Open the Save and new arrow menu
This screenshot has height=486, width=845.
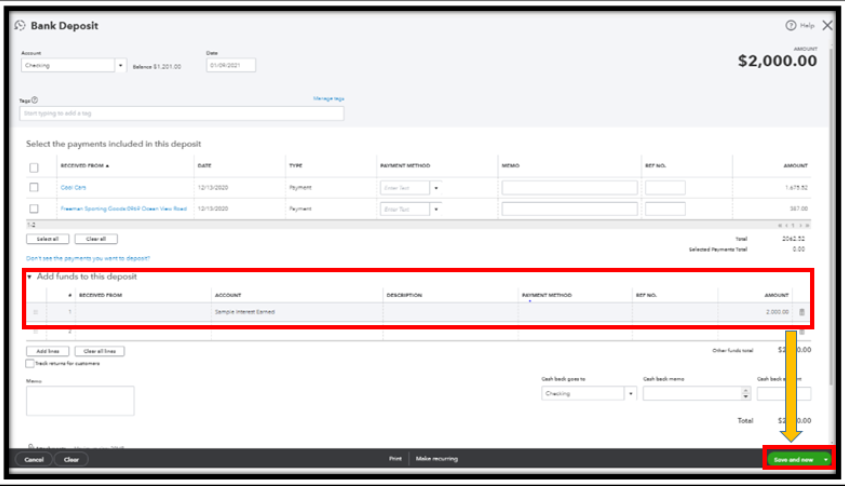826,460
